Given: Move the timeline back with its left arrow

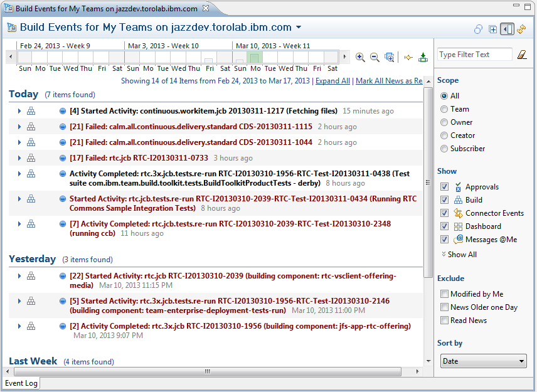Looking at the screenshot, I should point(11,56).
